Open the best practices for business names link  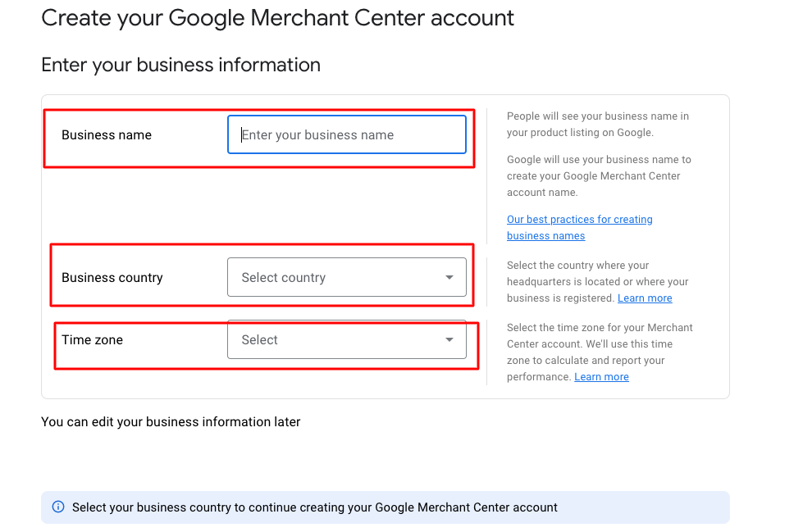pos(580,227)
